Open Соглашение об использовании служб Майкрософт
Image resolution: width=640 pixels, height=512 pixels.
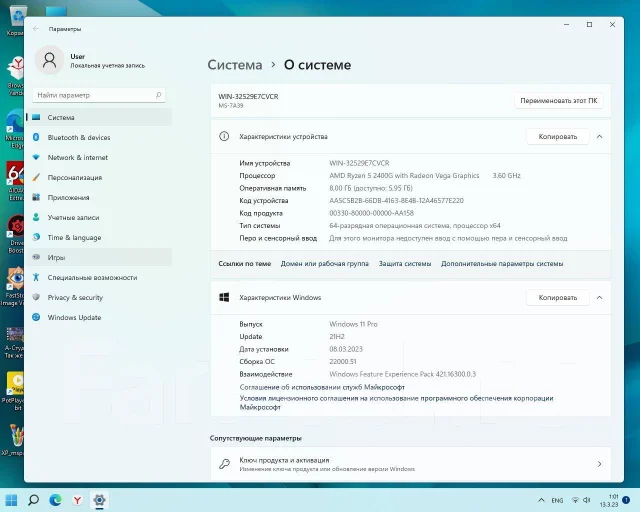322,387
